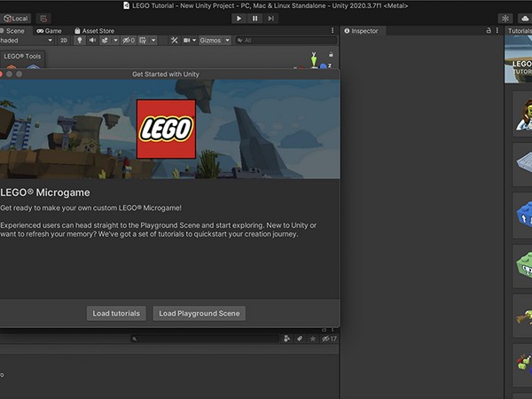The image size is (532, 399).
Task: Open the Gizmos dropdown
Action: point(215,40)
